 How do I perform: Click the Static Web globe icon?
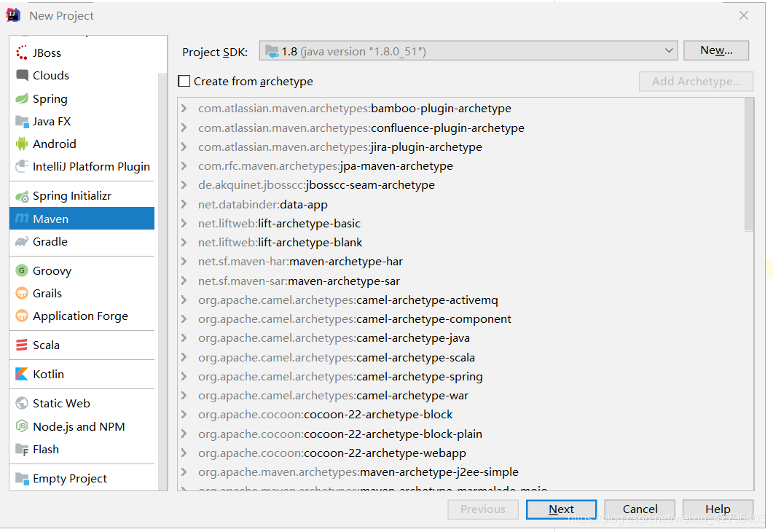(22, 403)
